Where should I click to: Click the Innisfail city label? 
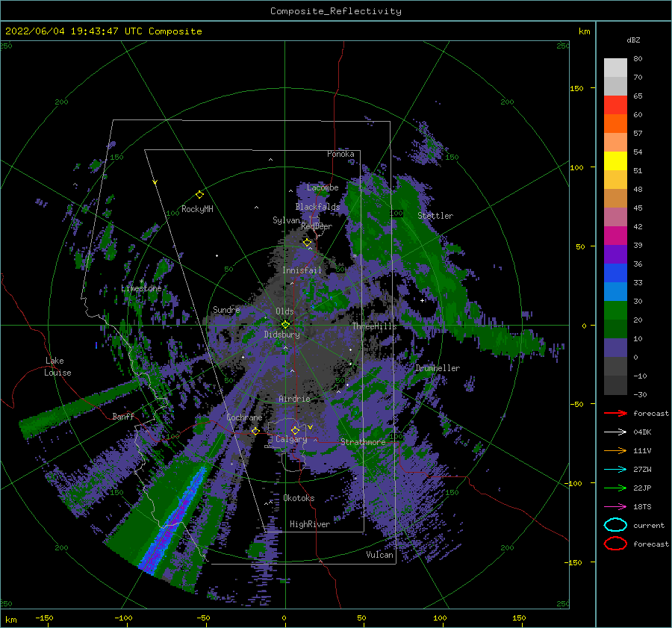pyautogui.click(x=302, y=270)
